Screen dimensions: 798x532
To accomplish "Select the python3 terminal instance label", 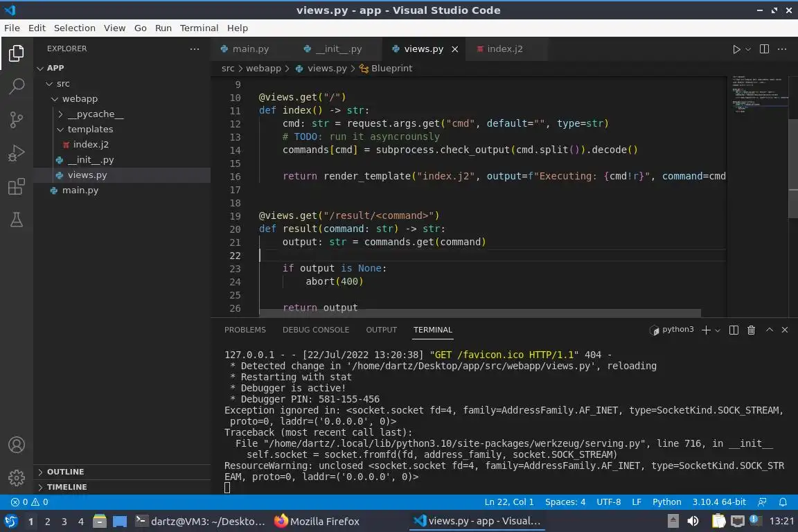I will point(672,330).
